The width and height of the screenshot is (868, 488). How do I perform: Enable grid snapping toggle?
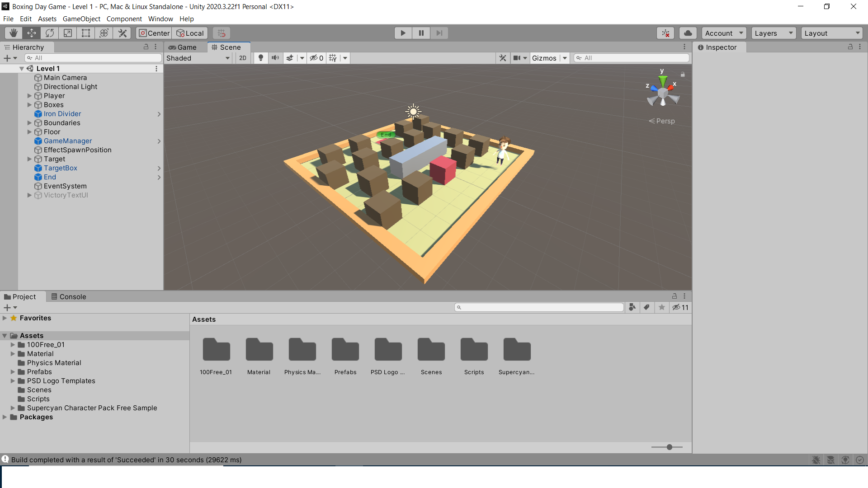click(x=221, y=33)
